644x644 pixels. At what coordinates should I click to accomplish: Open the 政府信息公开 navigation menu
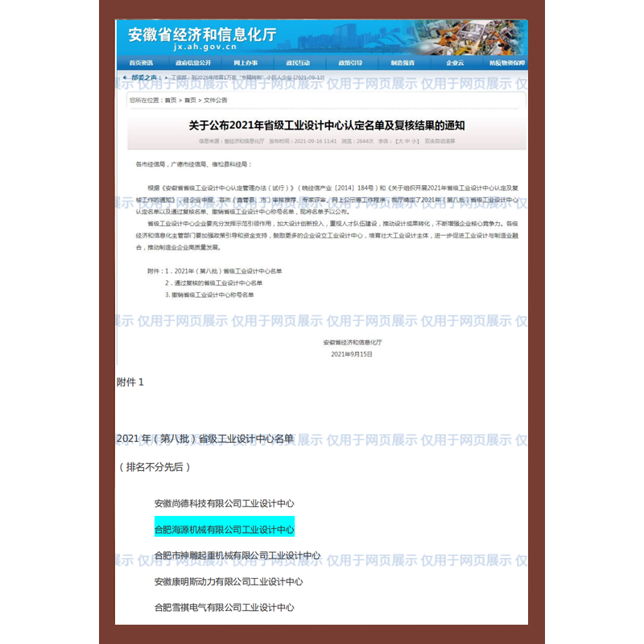click(193, 63)
